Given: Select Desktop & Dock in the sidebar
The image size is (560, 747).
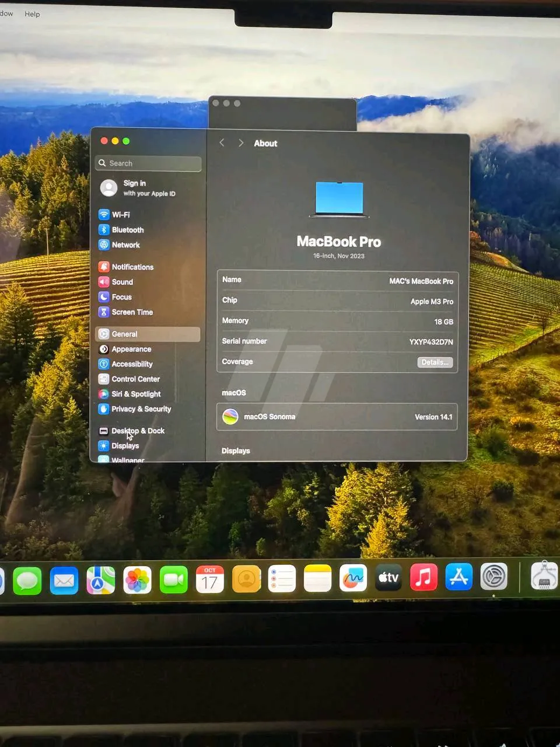Looking at the screenshot, I should (132, 431).
